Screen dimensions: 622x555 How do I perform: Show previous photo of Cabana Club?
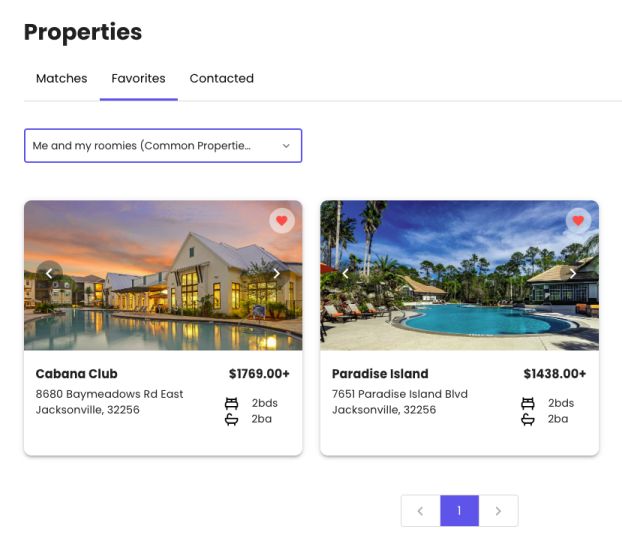[49, 273]
